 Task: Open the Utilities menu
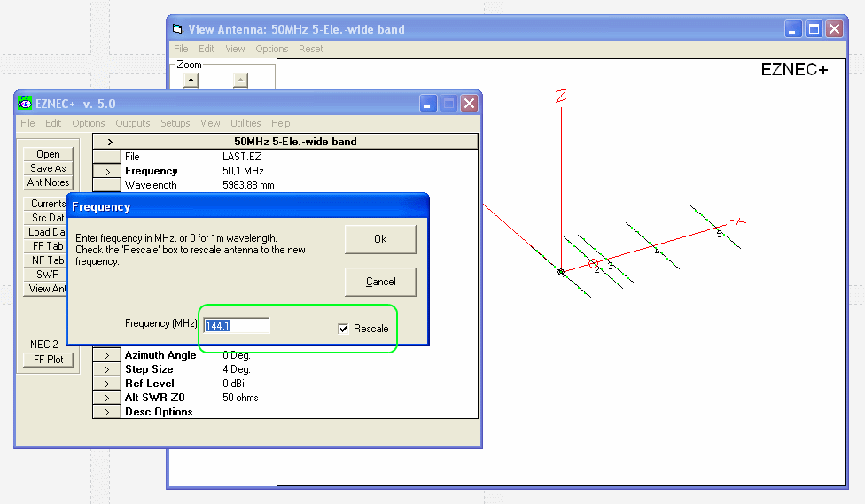[x=245, y=123]
